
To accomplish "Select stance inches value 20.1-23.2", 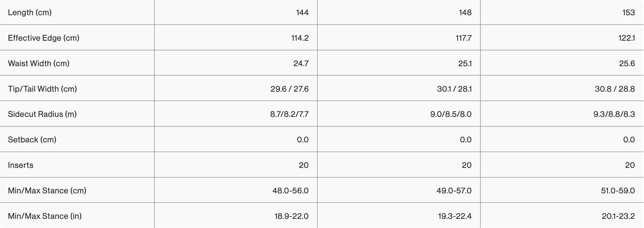I will click(x=618, y=216).
